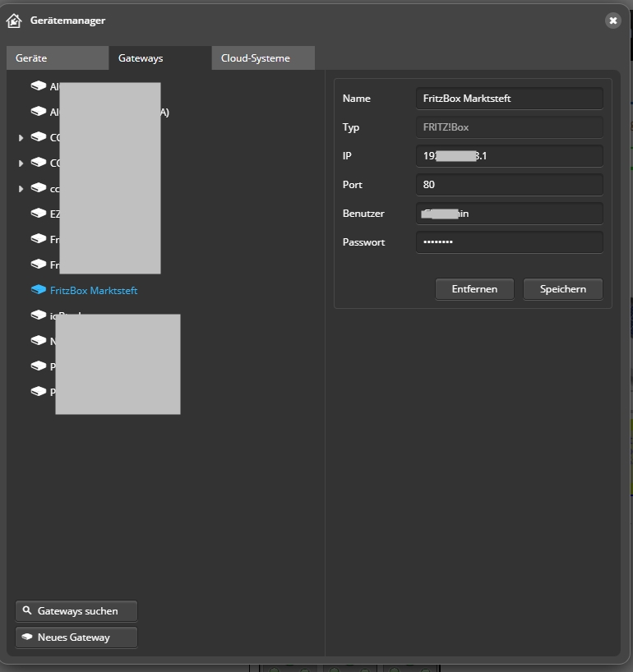Click the Typ field showing FRITZ!Box
The height and width of the screenshot is (672, 633).
[x=510, y=127]
